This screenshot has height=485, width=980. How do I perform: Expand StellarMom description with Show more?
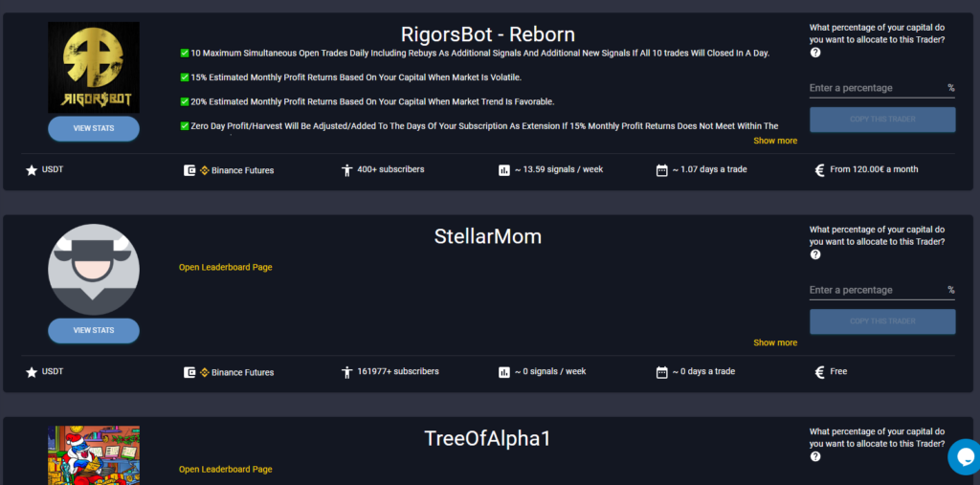tap(774, 342)
